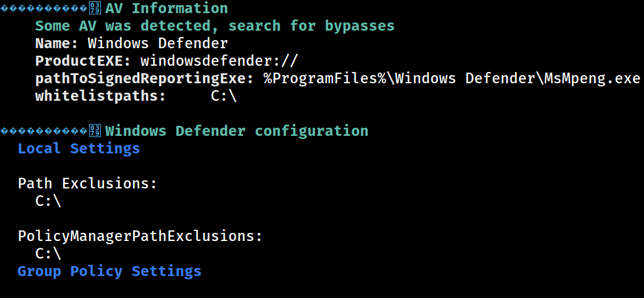Click the 'PolicyManagerPathExclusions:' label
The image size is (644, 298).
(140, 237)
